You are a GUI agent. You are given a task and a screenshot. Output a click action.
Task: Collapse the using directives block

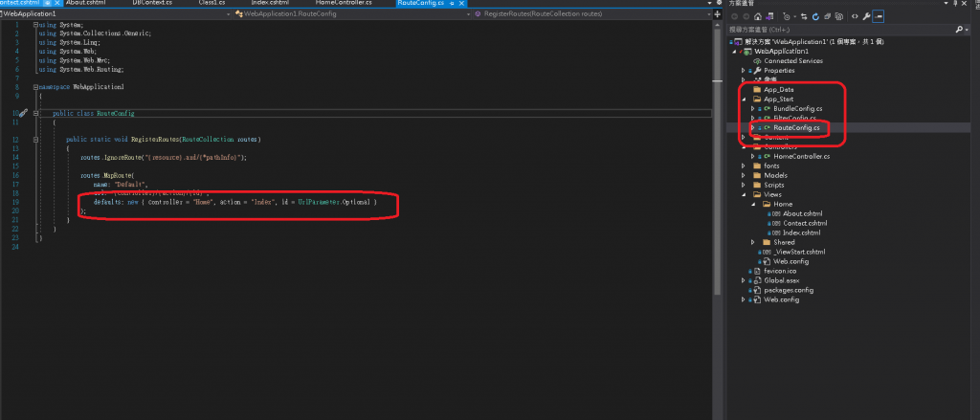[x=35, y=24]
